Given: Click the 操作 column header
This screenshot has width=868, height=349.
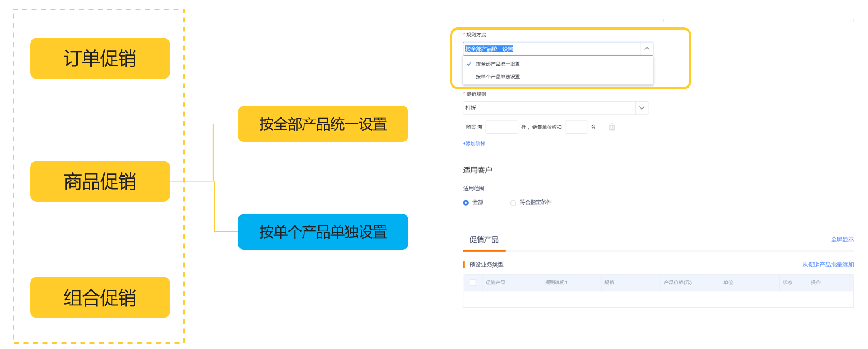Looking at the screenshot, I should (x=815, y=283).
